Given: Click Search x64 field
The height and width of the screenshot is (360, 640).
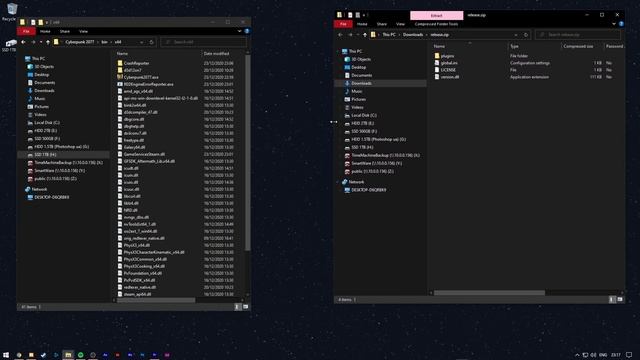Looking at the screenshot, I should (x=203, y=42).
